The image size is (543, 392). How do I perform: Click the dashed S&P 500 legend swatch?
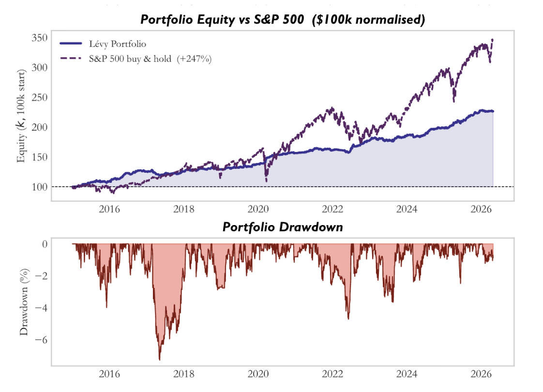(x=71, y=59)
